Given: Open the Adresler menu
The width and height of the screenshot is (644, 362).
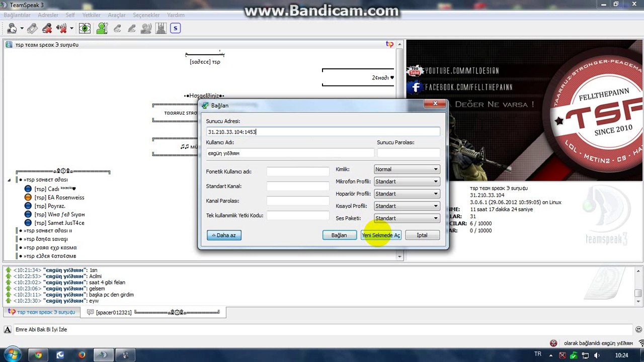Looking at the screenshot, I should (48, 15).
